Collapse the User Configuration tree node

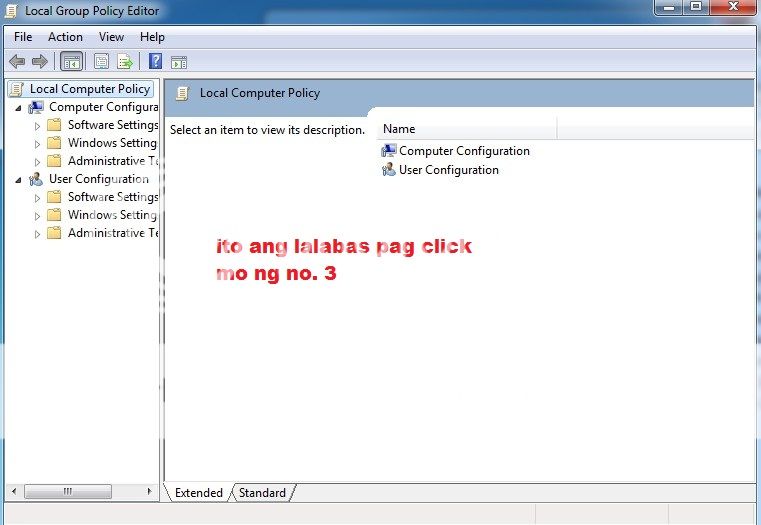[19, 180]
